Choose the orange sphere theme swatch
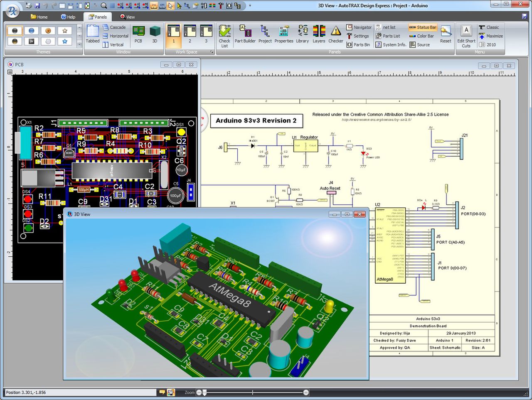532x400 pixels. (48, 31)
